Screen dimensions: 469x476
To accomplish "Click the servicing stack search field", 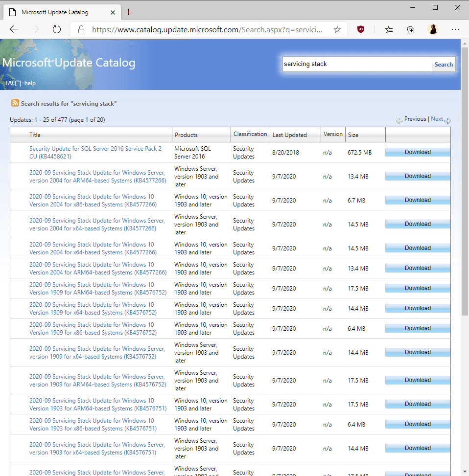I will click(x=357, y=64).
